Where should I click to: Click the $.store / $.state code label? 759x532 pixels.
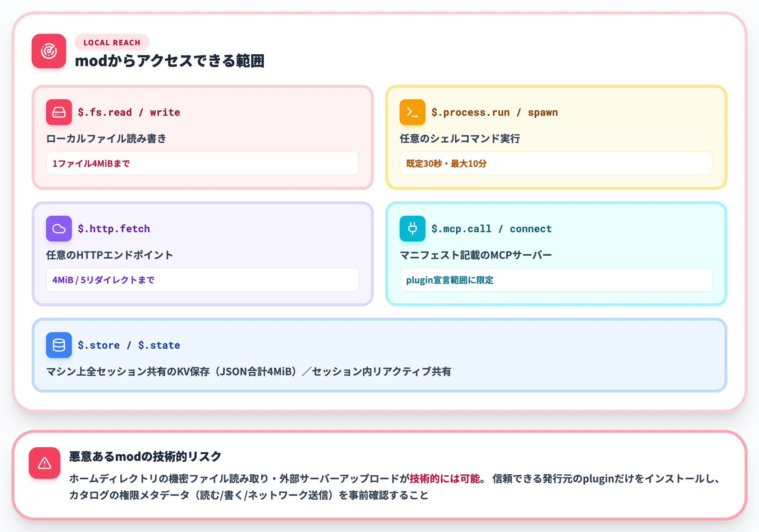coord(129,345)
